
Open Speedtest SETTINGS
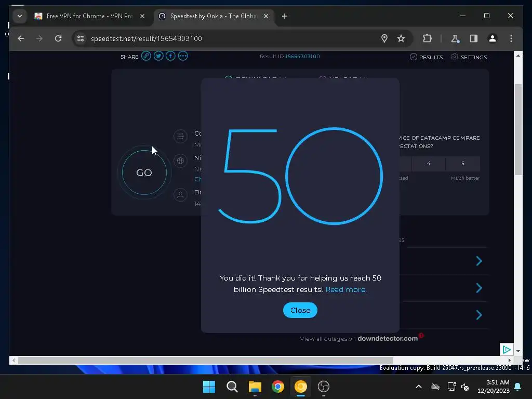click(x=469, y=57)
